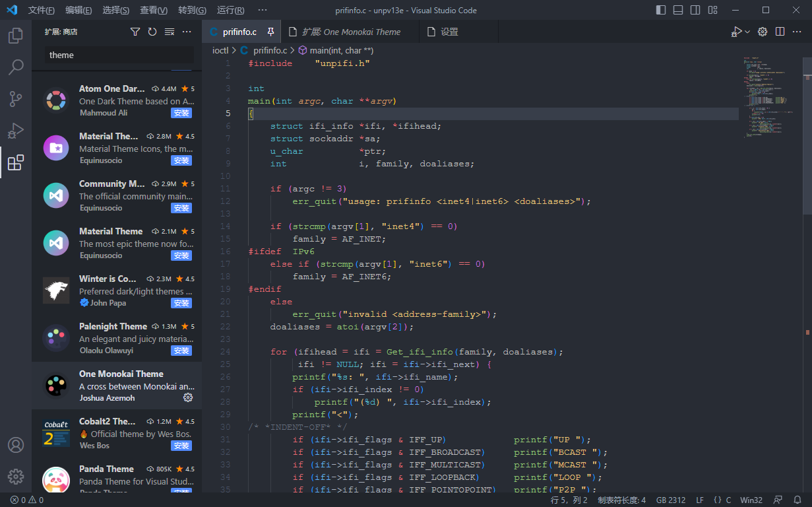Toggle the secondary side bar layout icon
812x507 pixels.
[x=696, y=11]
